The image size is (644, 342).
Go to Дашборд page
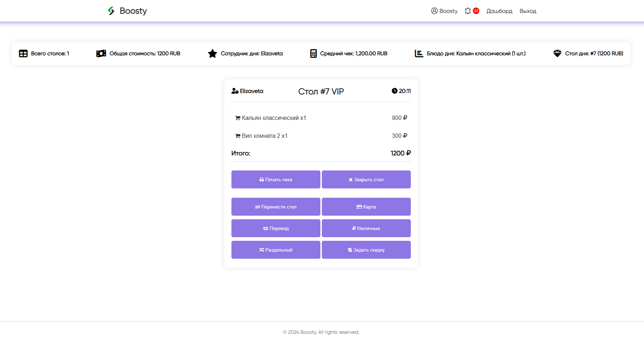point(499,11)
